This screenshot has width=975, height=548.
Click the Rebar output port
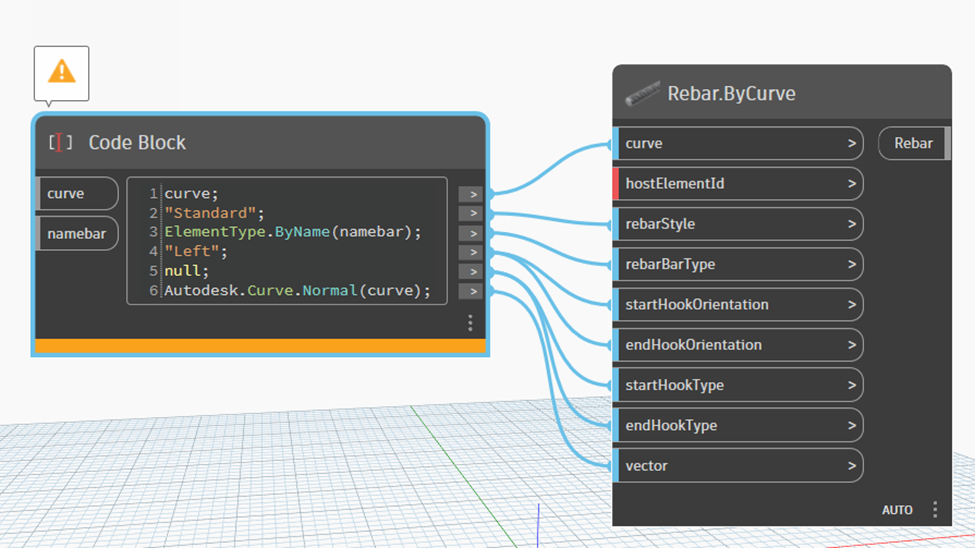tap(914, 143)
